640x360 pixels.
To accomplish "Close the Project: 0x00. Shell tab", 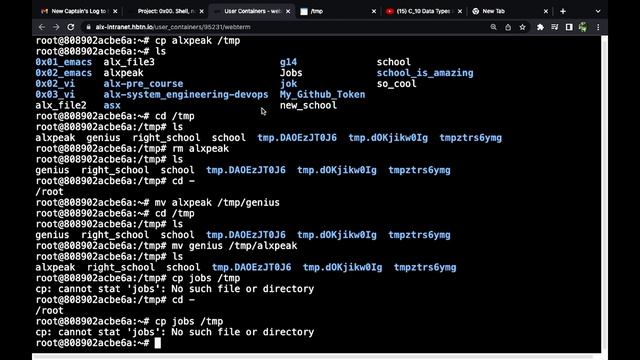I will coord(201,11).
